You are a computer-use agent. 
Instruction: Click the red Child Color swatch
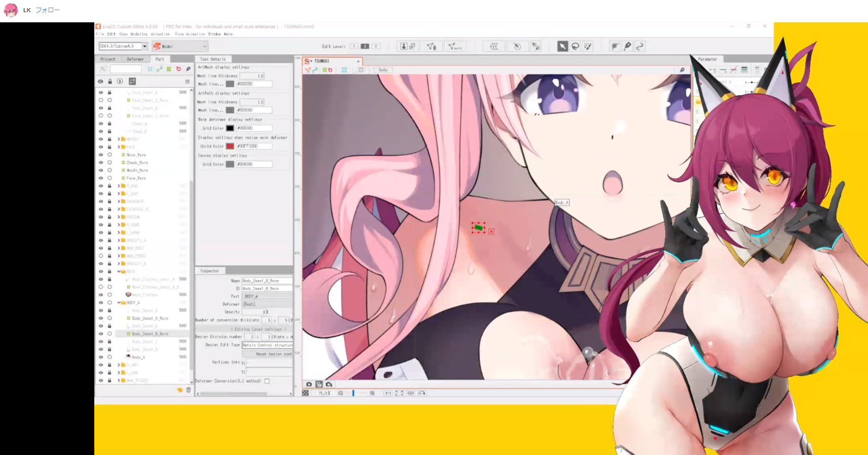(x=230, y=146)
